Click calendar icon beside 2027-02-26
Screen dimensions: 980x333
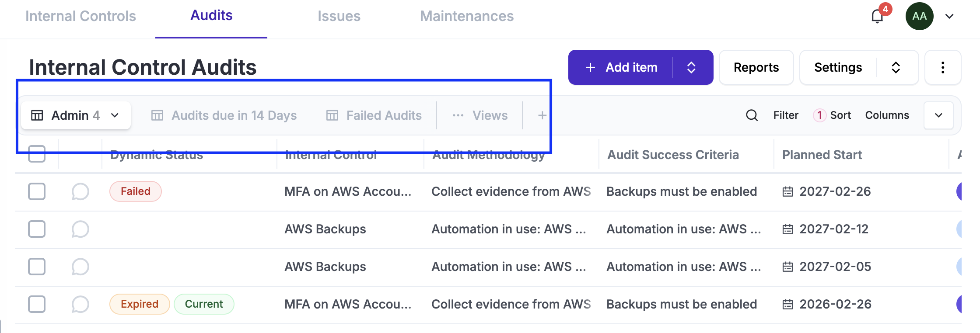[787, 191]
